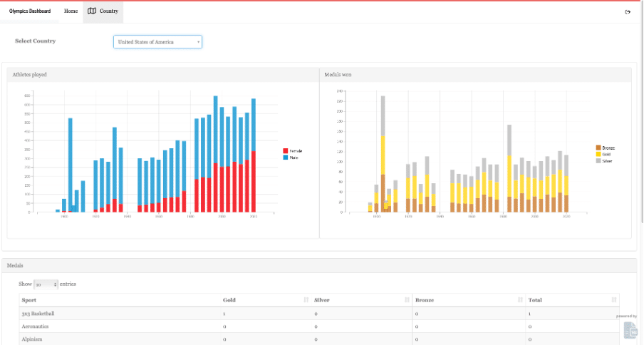Click the Olympics Dashboard title
The width and height of the screenshot is (644, 345).
(30, 11)
